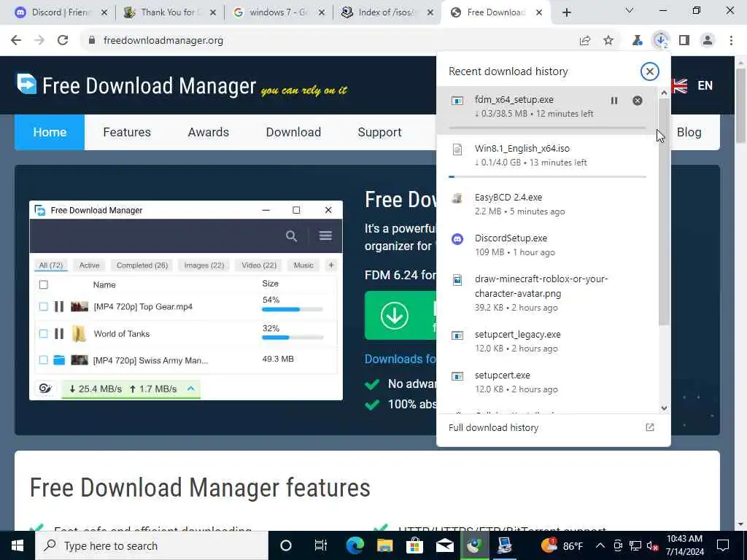747x560 pixels.
Task: Pause the fdm_x64_setup.exe download
Action: (x=614, y=101)
